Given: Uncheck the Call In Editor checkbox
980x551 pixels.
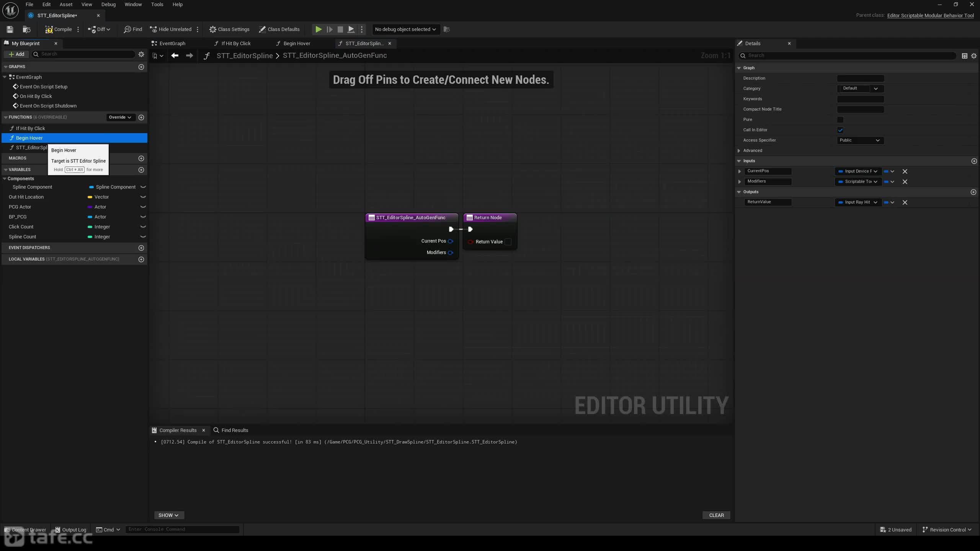Looking at the screenshot, I should tap(840, 130).
